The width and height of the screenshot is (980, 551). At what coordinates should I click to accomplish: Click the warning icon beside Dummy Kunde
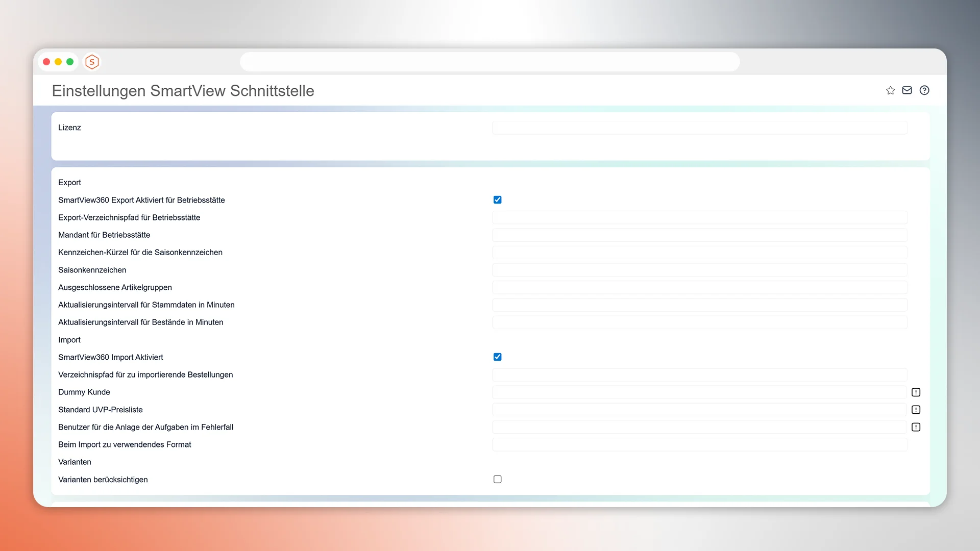[x=916, y=392]
